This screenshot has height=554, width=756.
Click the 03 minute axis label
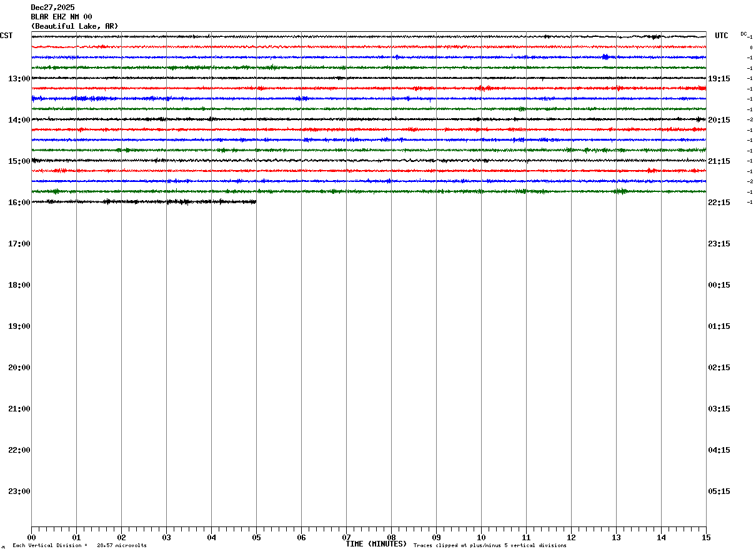(166, 538)
